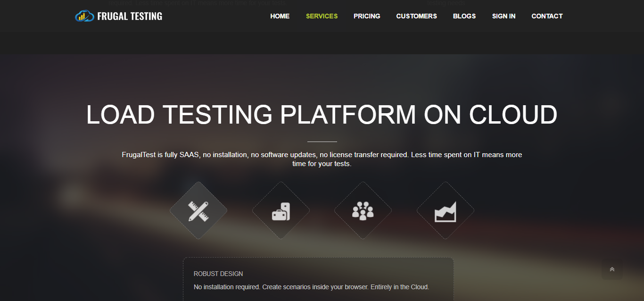Select the pencil and ruler design icon
The image size is (644, 301).
[198, 210]
